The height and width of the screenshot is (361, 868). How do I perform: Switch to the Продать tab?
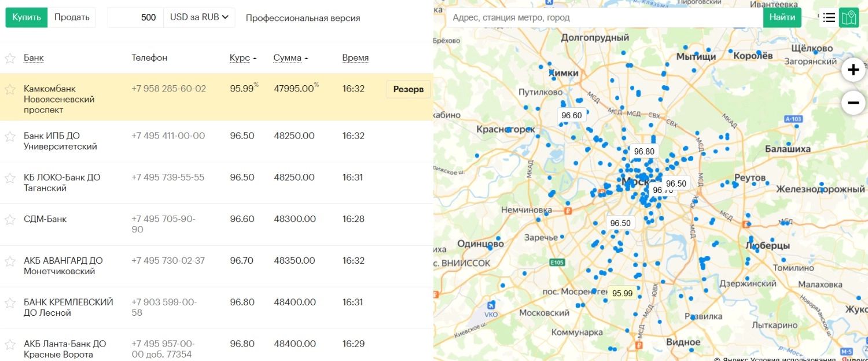[72, 17]
